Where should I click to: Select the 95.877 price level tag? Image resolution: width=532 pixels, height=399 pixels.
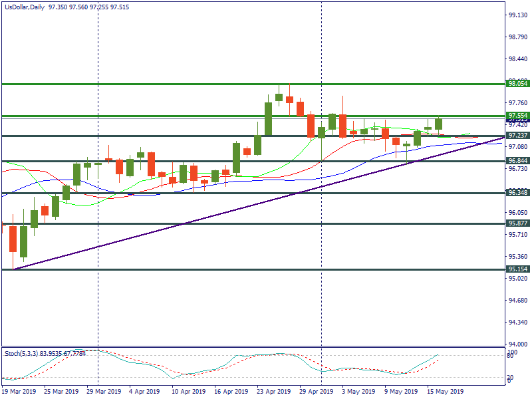[x=517, y=223]
